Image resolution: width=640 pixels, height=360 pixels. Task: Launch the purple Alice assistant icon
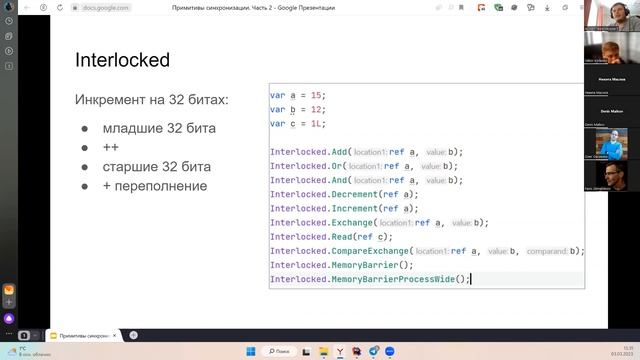pyautogui.click(x=9, y=318)
